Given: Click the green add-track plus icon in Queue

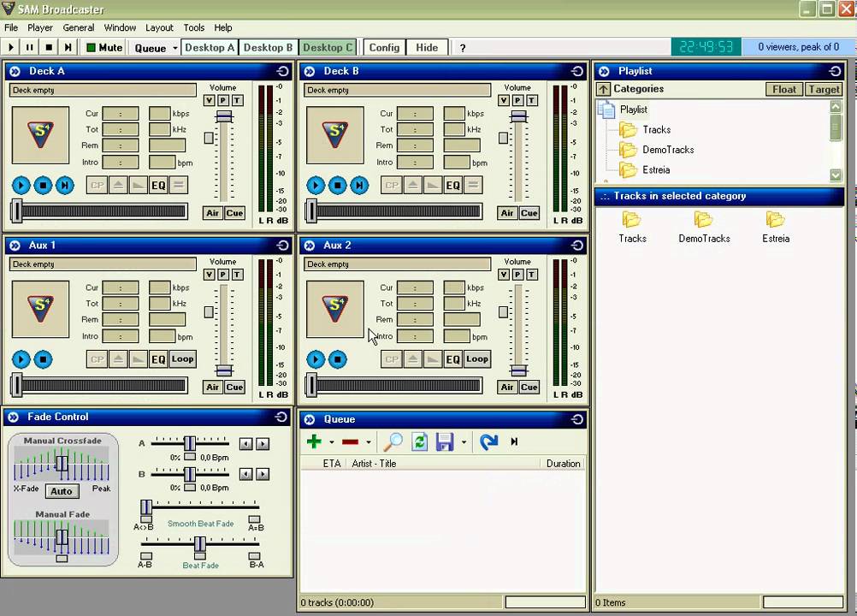Looking at the screenshot, I should click(x=313, y=441).
